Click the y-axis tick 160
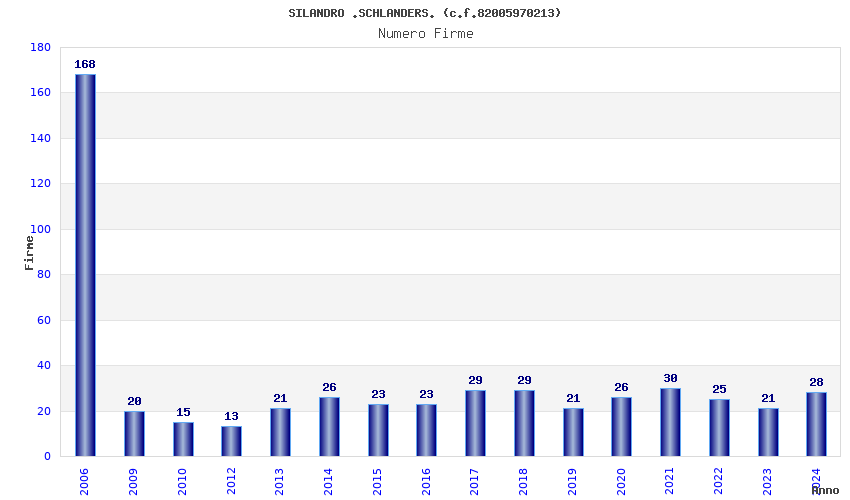Viewport: 850px width, 500px height. click(40, 93)
